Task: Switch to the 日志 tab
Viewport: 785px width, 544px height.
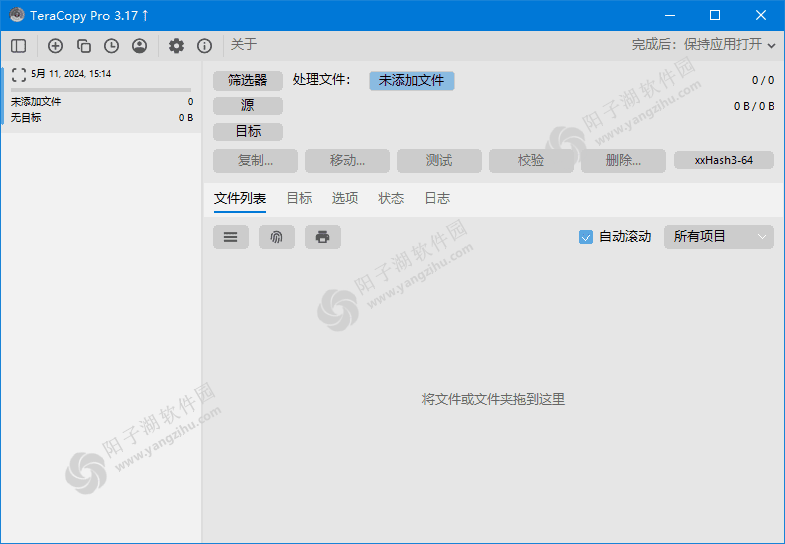Action: point(437,198)
